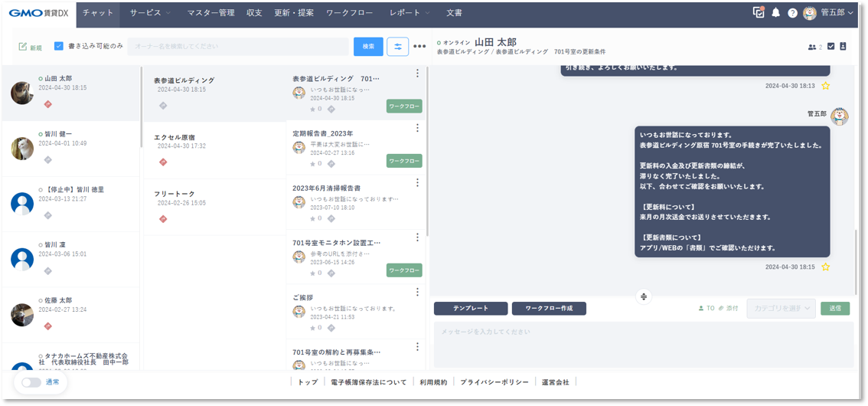Open the プライバシーポリシー footer link
The height and width of the screenshot is (406, 868).
[494, 382]
